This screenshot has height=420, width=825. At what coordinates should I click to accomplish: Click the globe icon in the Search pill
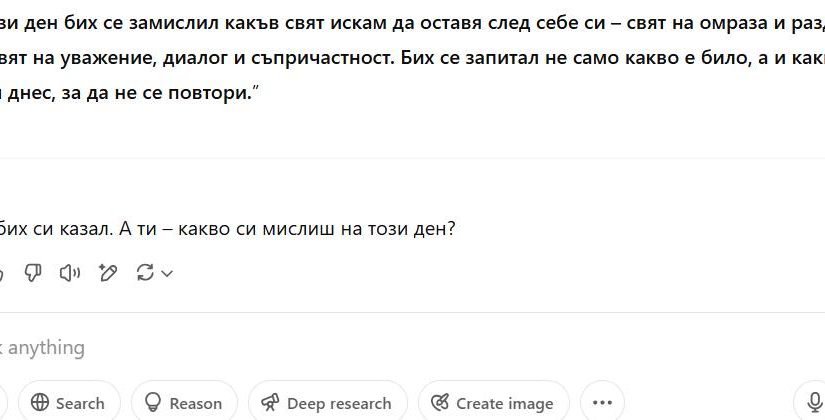40,403
